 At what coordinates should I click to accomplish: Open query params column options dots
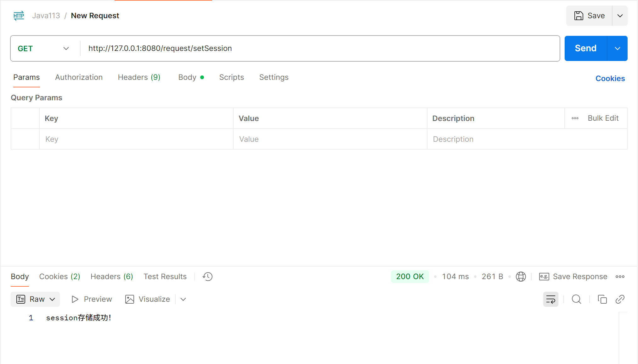(575, 118)
